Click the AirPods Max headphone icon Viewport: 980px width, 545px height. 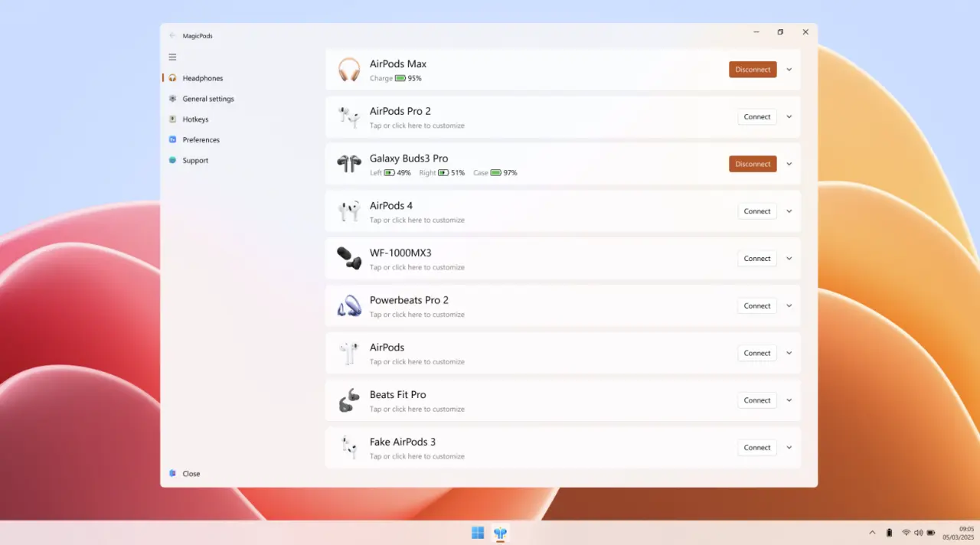tap(349, 70)
